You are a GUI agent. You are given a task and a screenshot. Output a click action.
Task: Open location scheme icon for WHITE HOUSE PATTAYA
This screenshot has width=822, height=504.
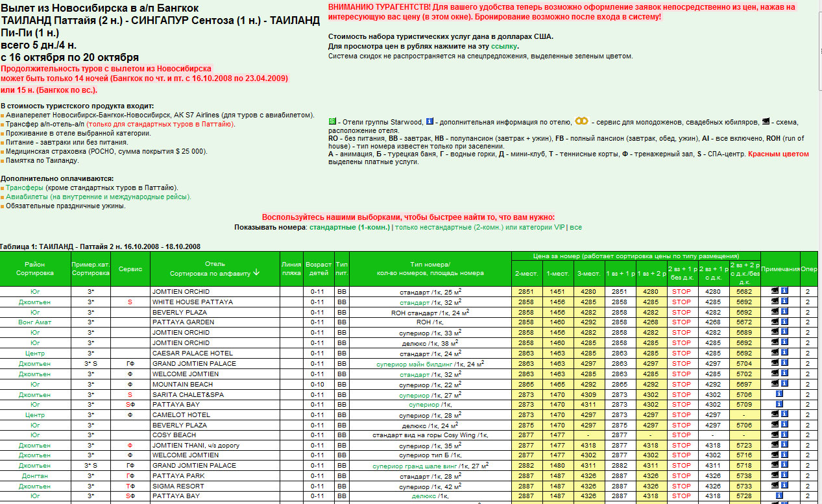[x=775, y=302]
